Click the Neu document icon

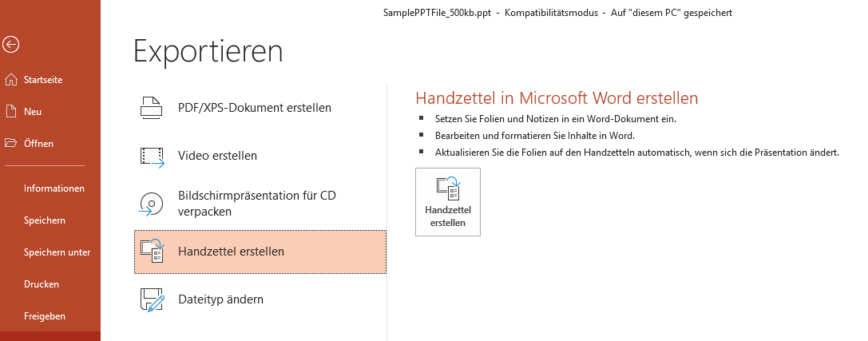point(10,112)
